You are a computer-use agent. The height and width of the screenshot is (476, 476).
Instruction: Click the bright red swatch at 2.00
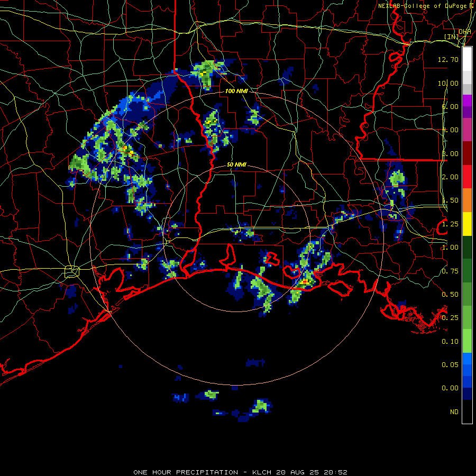(467, 177)
